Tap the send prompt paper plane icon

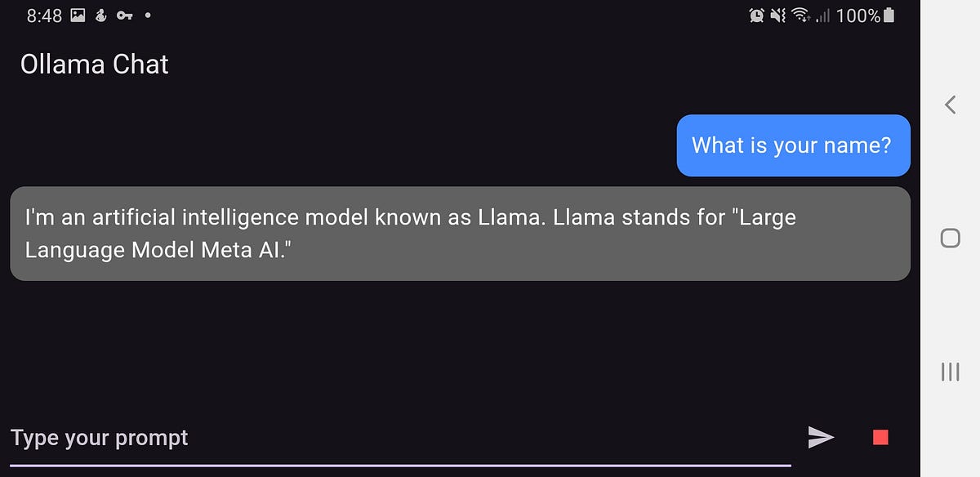(821, 437)
